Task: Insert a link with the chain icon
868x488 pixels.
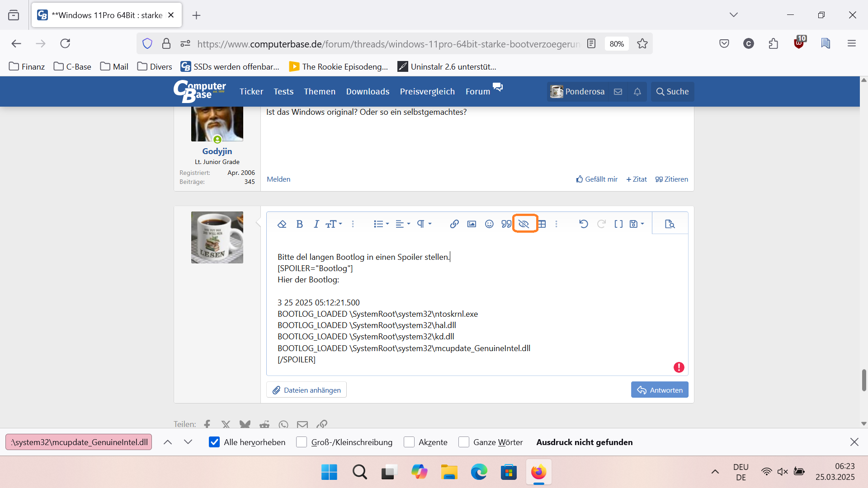Action: 454,224
